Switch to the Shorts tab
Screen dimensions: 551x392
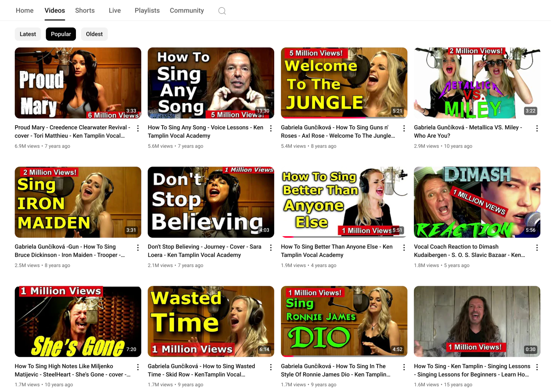[x=85, y=11]
